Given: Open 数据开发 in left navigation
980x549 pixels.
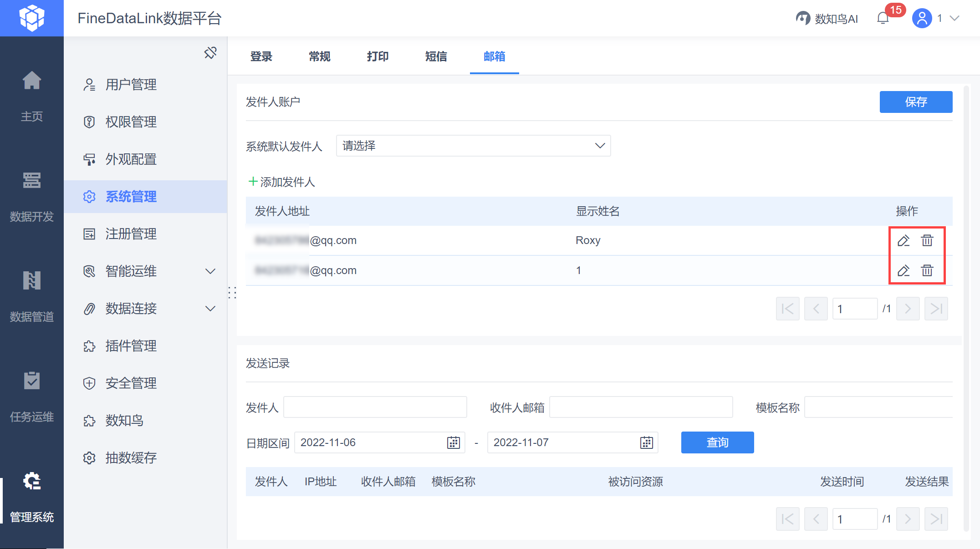Looking at the screenshot, I should pos(32,196).
